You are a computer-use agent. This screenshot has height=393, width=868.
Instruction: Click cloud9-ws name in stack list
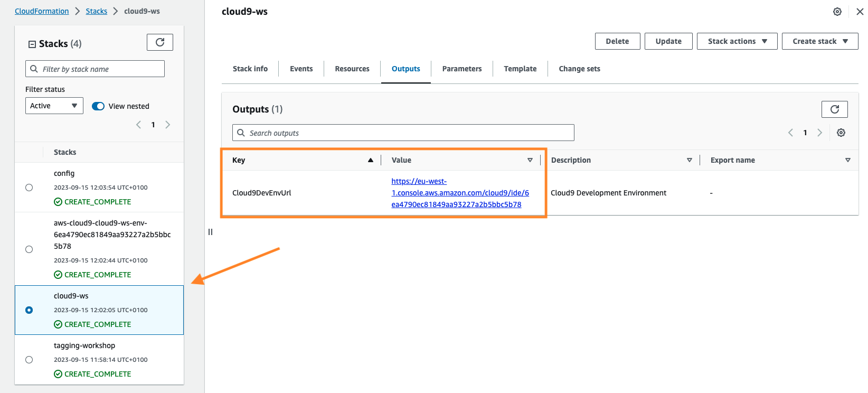click(x=71, y=296)
